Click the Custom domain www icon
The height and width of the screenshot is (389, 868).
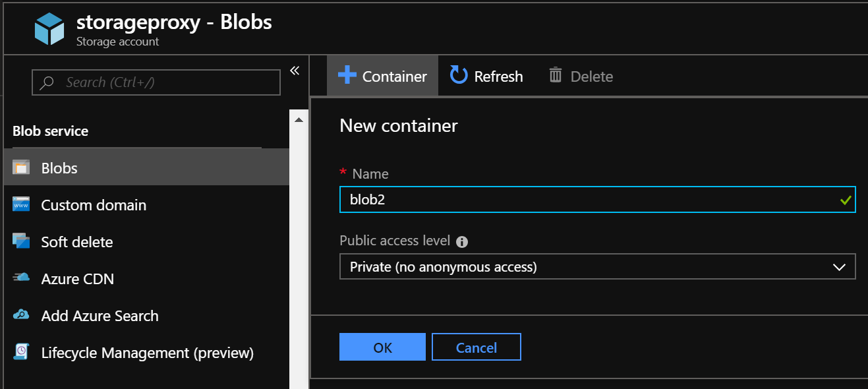pos(21,204)
